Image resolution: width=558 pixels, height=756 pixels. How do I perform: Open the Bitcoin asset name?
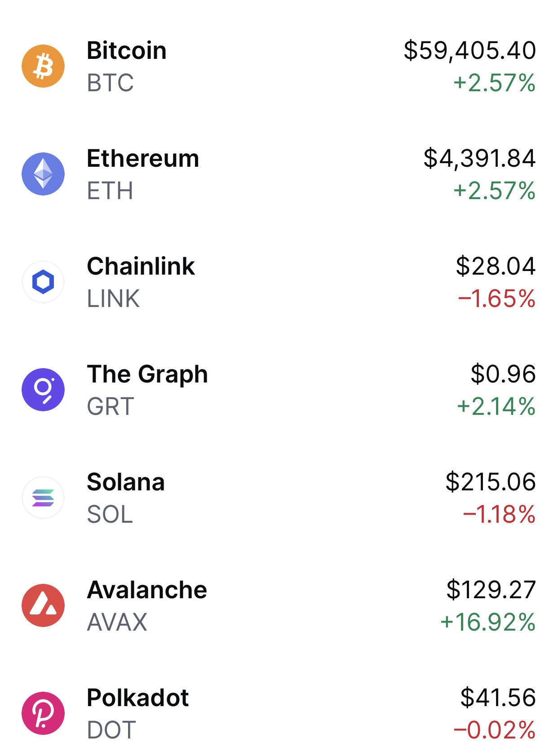coord(127,50)
